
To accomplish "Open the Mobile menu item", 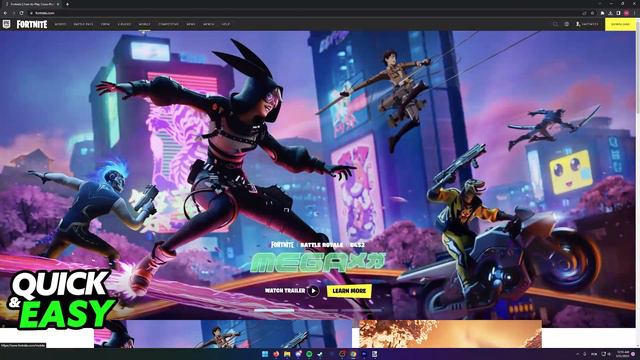I will [x=144, y=24].
